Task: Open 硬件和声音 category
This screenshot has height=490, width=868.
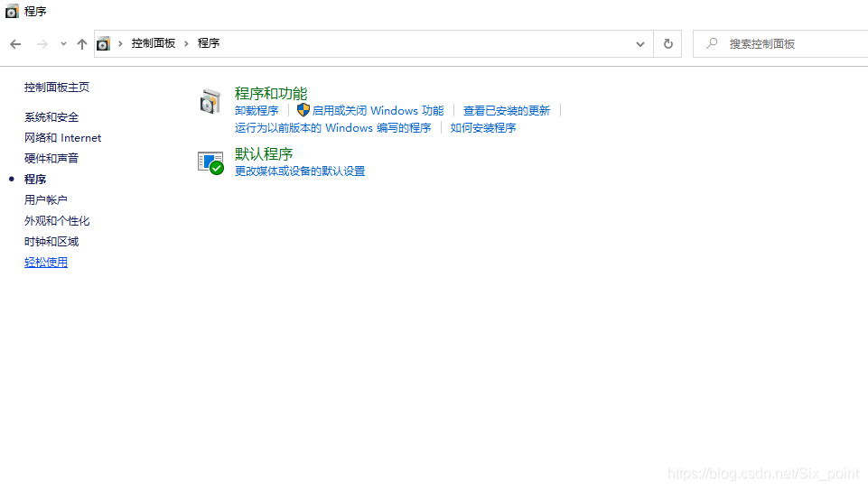Action: 51,158
